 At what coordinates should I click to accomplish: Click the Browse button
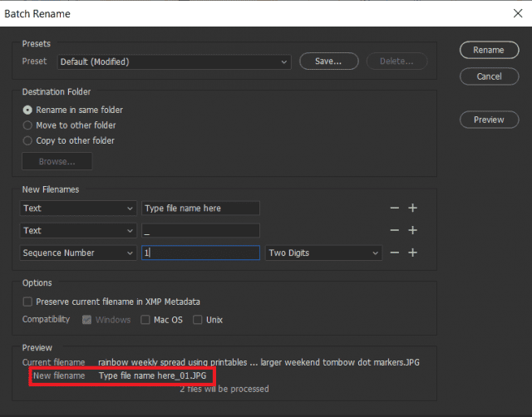click(x=57, y=161)
